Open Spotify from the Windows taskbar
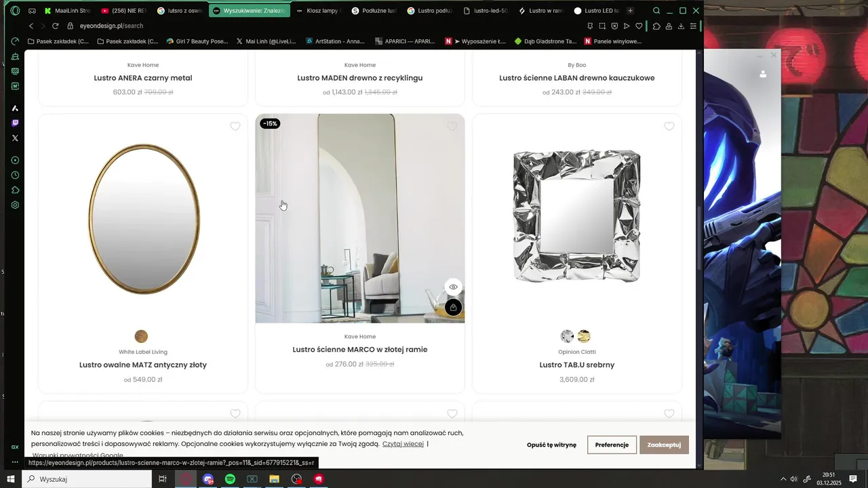 230,479
